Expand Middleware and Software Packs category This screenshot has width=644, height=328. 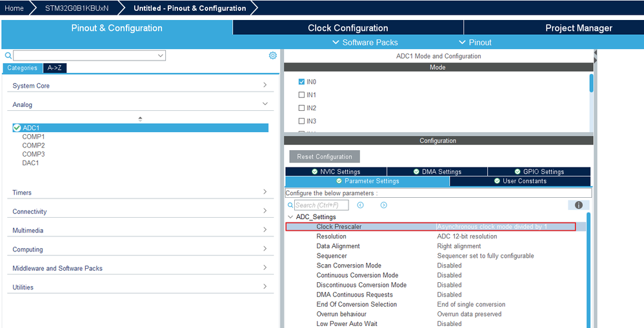point(265,267)
